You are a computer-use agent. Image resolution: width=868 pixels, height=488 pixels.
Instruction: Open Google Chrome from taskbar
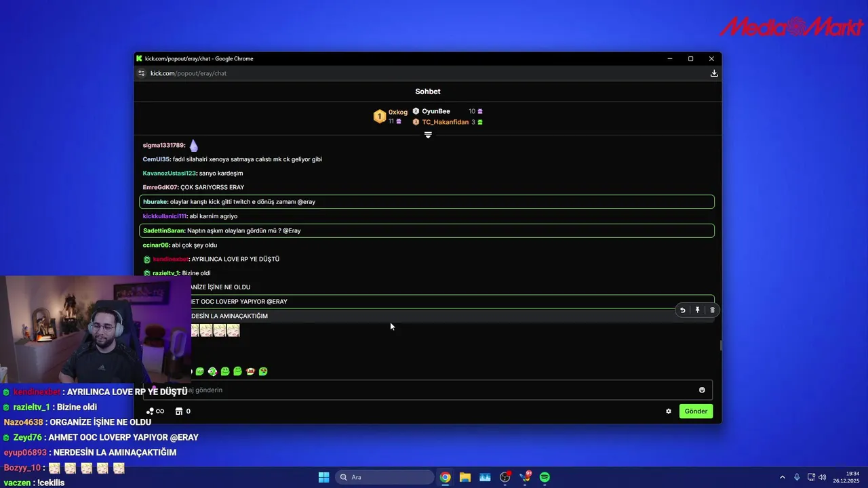point(445,477)
